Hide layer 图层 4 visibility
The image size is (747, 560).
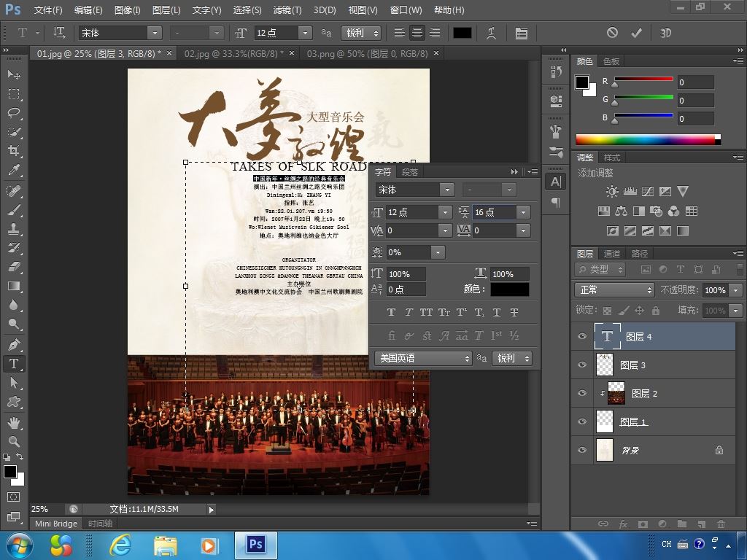582,336
